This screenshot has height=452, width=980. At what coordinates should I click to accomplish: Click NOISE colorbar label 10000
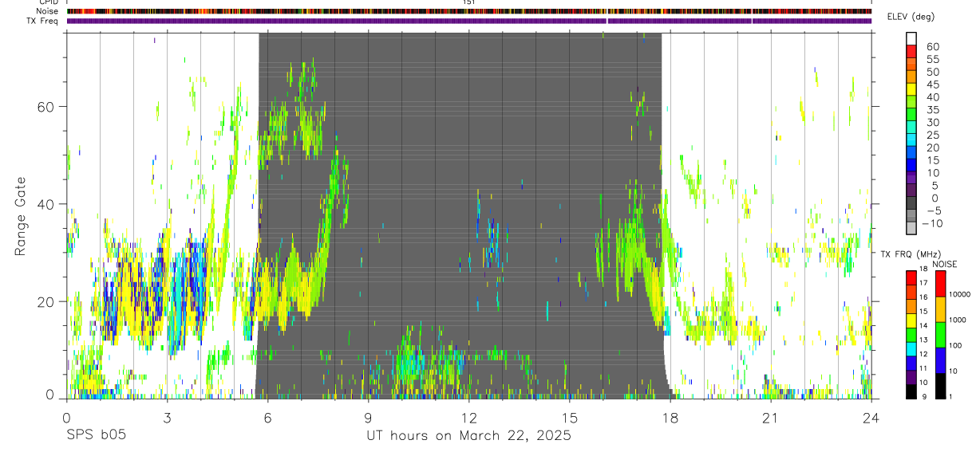961,294
